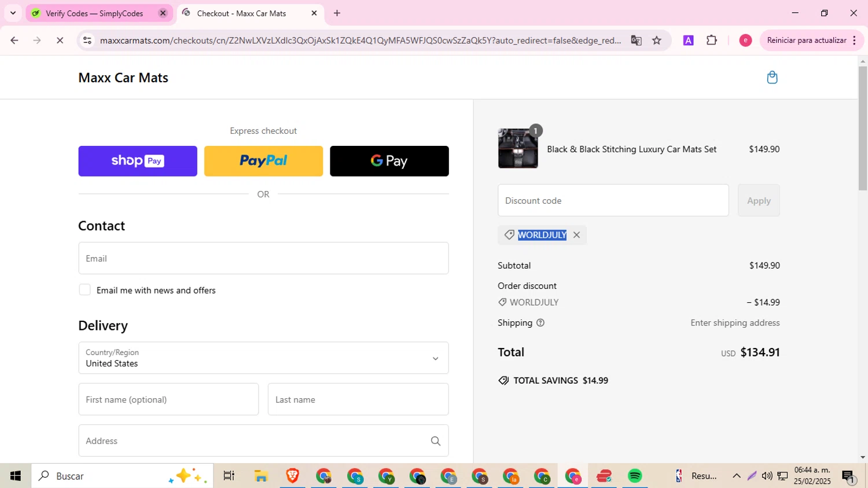
Task: Open the Country/Region dropdown
Action: click(x=263, y=358)
